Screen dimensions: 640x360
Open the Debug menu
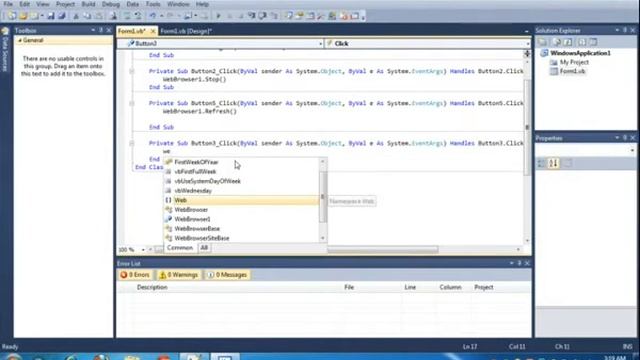click(111, 4)
